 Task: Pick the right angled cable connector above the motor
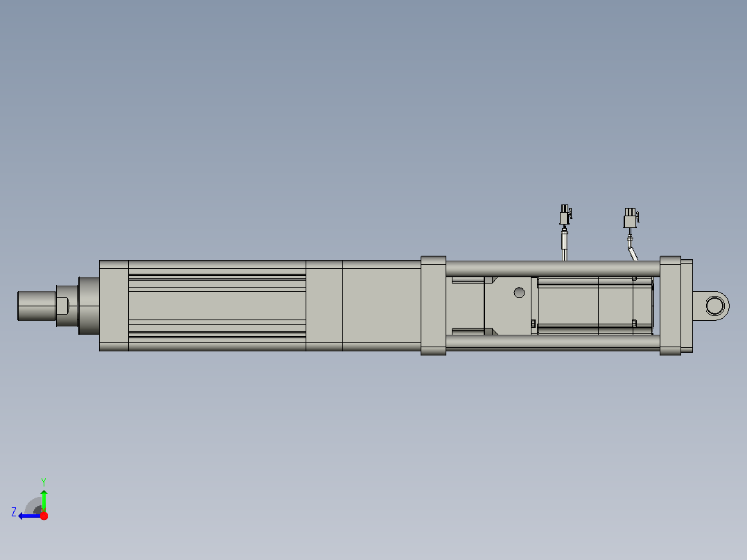631,218
